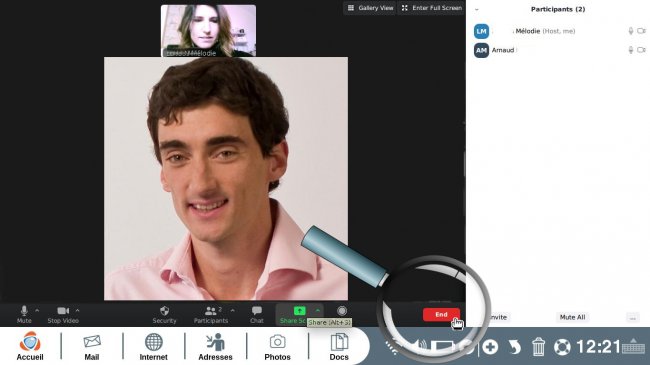This screenshot has width=650, height=365.
Task: Select Mélodie (Host, me) in the participants list
Action: click(x=558, y=31)
